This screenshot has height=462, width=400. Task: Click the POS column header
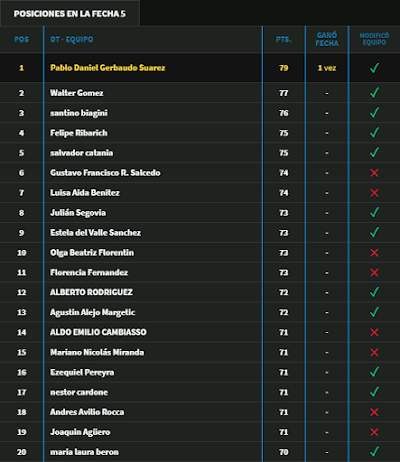coord(22,39)
